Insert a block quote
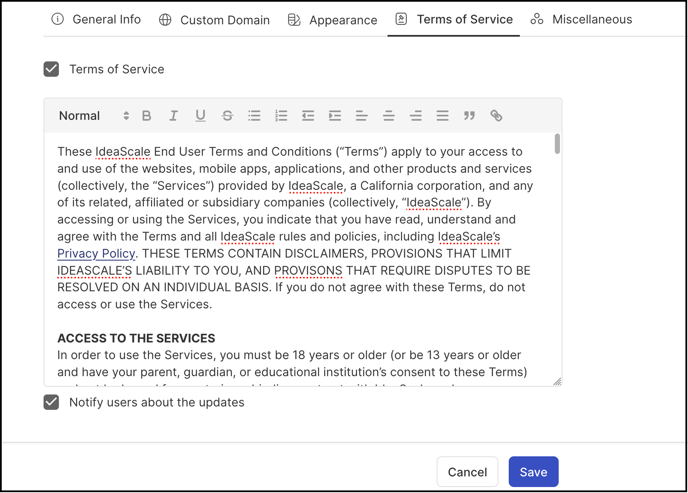Image resolution: width=688 pixels, height=493 pixels. pyautogui.click(x=469, y=116)
